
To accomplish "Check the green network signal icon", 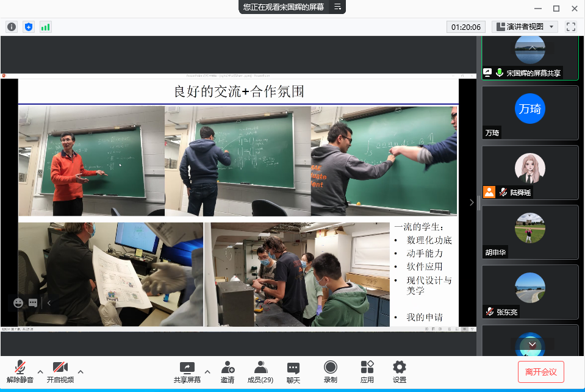I will pyautogui.click(x=46, y=27).
